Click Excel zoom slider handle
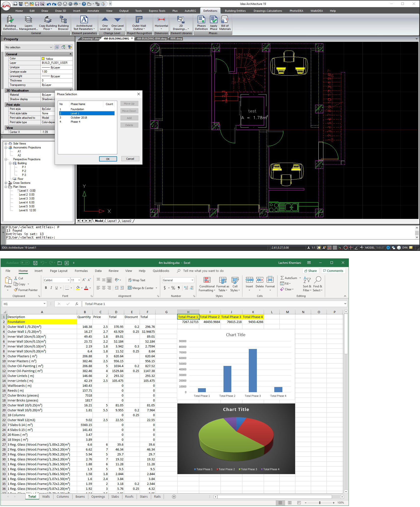The height and width of the screenshot is (507, 420). point(320,503)
